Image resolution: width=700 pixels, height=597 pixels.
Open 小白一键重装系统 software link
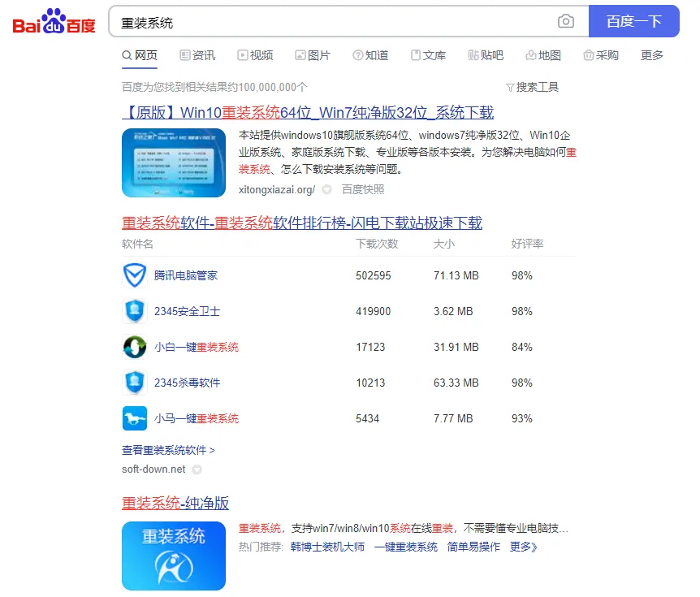(197, 347)
